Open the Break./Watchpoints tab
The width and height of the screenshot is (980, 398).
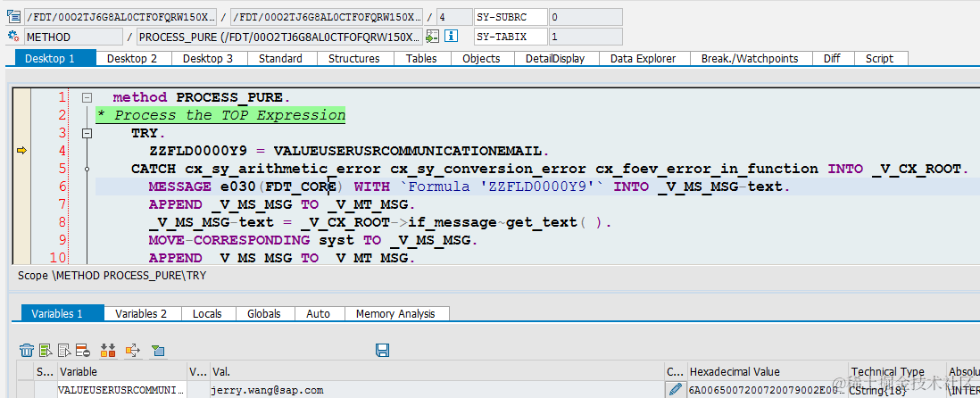(x=750, y=58)
